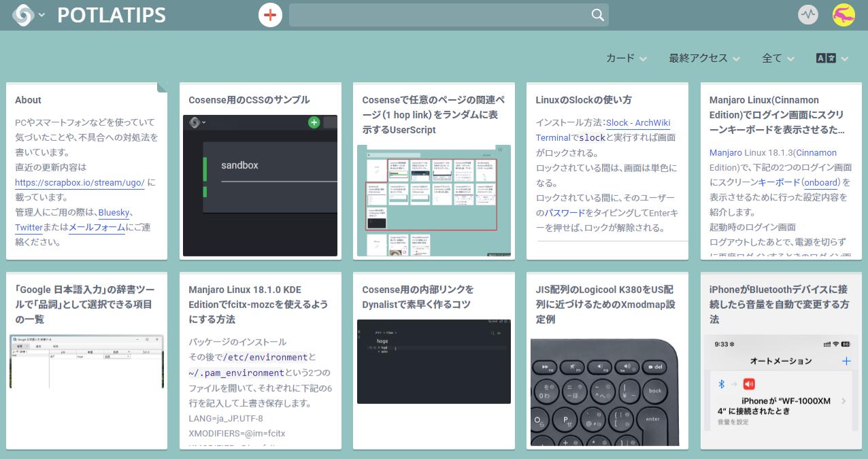The width and height of the screenshot is (868, 459).
Task: Open the About page card title
Action: [x=28, y=100]
